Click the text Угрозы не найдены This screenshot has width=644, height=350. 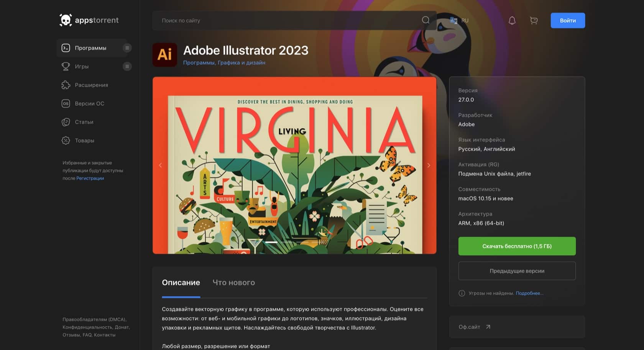(x=491, y=293)
